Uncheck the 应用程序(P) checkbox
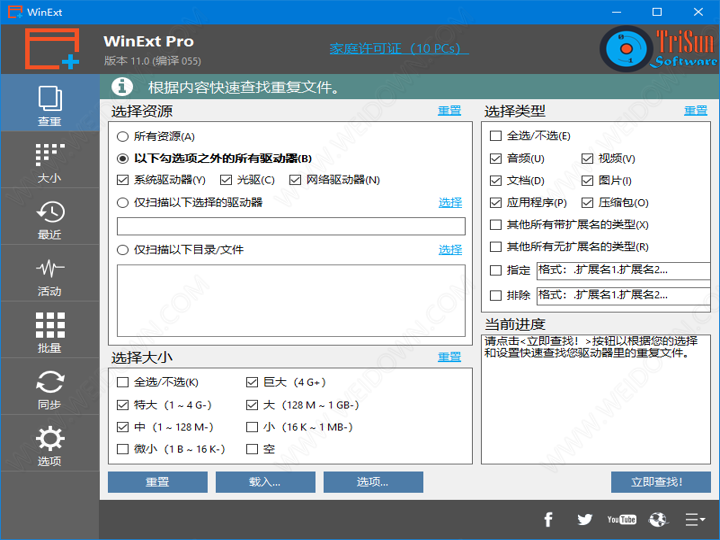The height and width of the screenshot is (540, 720). [495, 202]
